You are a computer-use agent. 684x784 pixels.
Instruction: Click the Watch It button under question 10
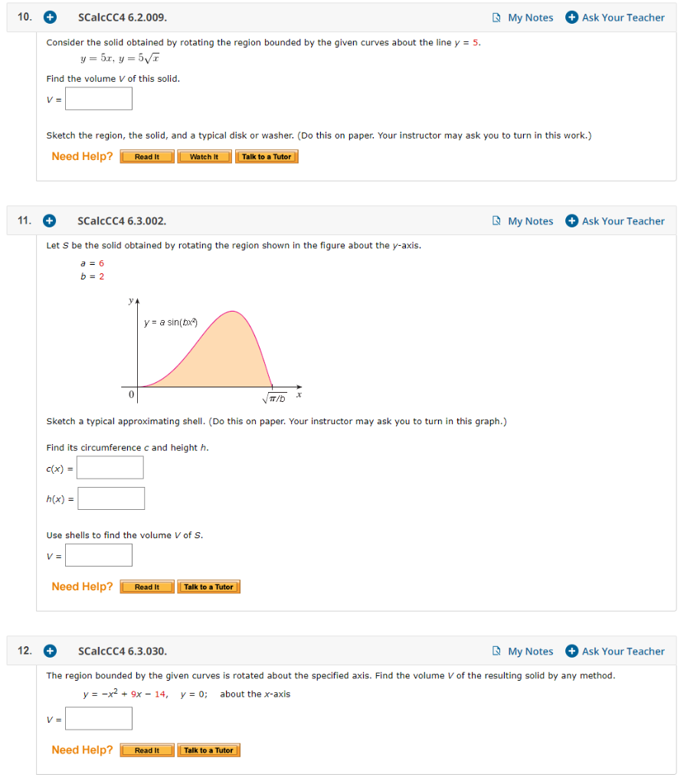[x=204, y=156]
